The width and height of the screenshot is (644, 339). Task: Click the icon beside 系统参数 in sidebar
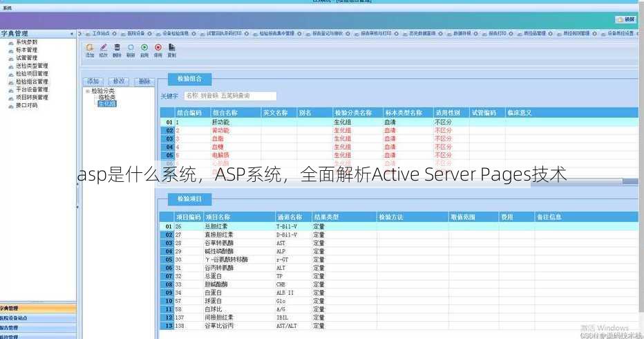tap(11, 42)
